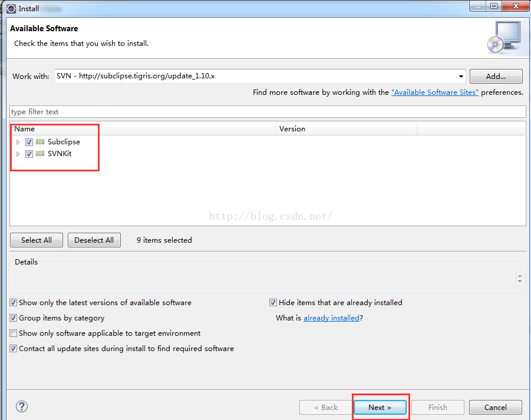Select the Subclipse row label
Screen dimensions: 531x420
tap(64, 142)
